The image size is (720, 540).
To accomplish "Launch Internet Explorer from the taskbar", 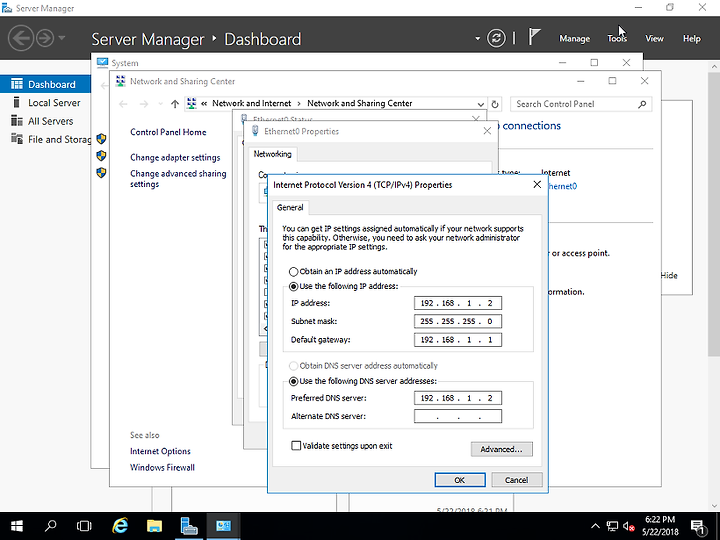I will click(120, 526).
